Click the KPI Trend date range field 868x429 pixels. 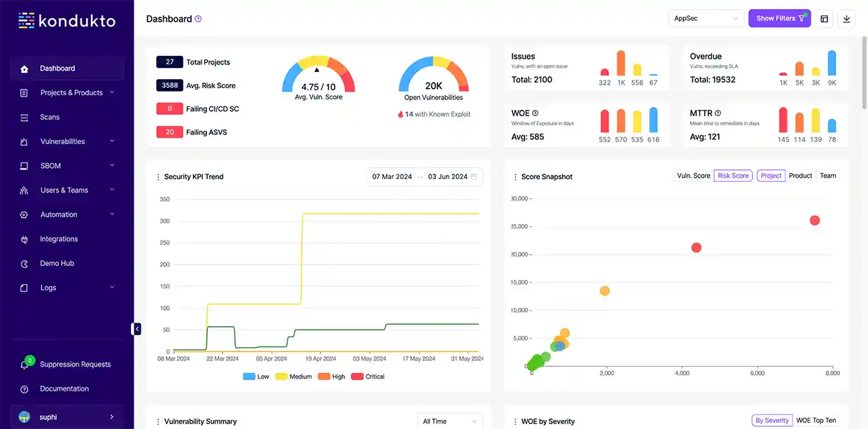[424, 177]
